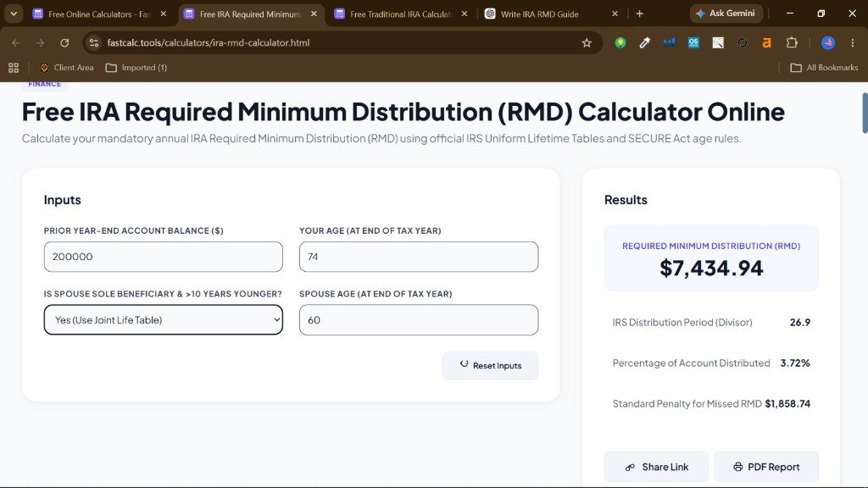Open the tab search dropdown arrow

pos(14,14)
